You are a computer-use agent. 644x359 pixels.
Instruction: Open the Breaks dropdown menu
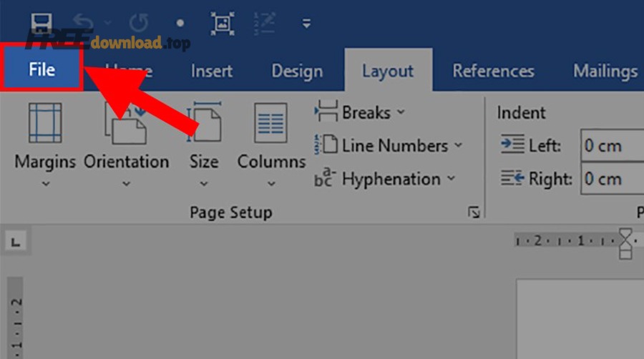pyautogui.click(x=401, y=112)
